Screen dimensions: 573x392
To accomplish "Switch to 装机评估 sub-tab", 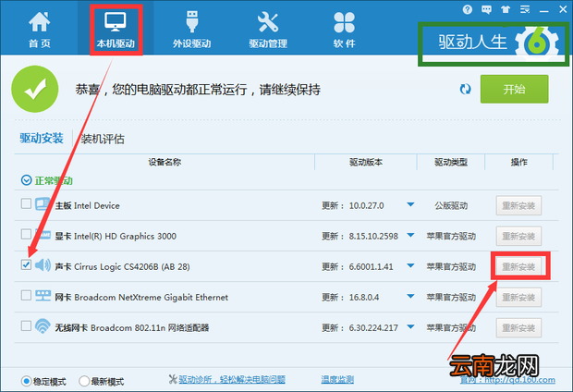I will click(103, 139).
